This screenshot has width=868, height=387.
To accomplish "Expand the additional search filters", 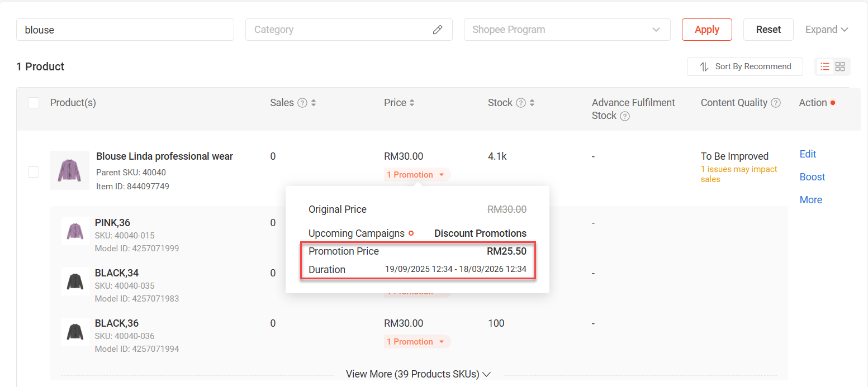I will point(827,30).
